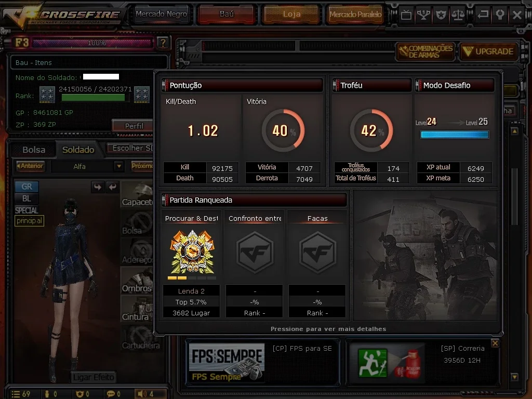Click the Confronto entre rank emblem
532x399 pixels.
pos(255,252)
